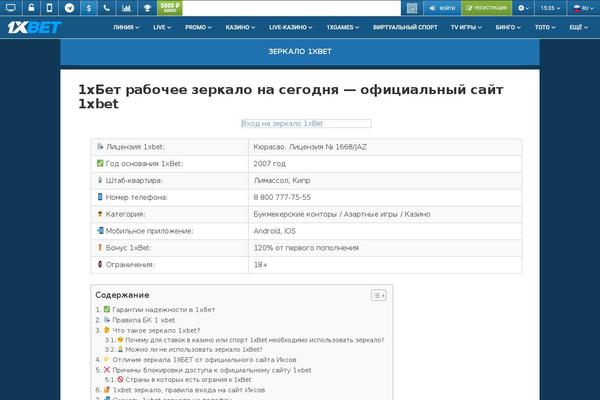Open the statistics bar chart icon
This screenshot has width=600, height=400.
(x=126, y=8)
